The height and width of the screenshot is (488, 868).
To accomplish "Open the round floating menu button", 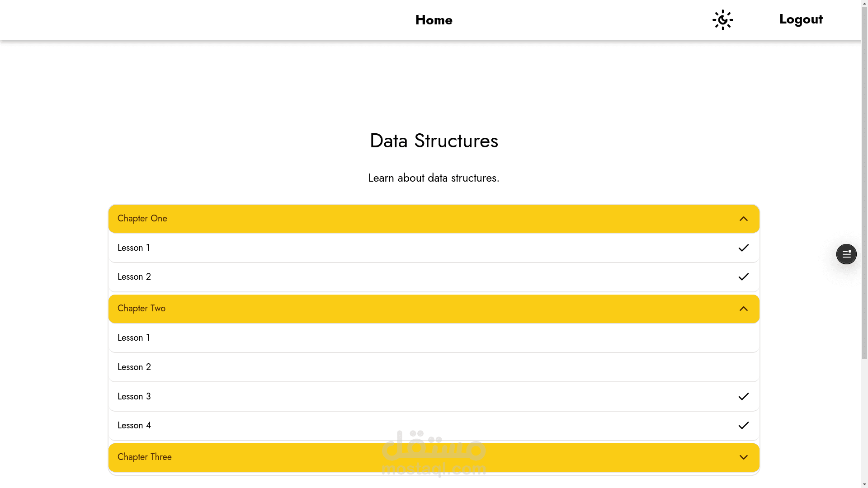I will (846, 254).
